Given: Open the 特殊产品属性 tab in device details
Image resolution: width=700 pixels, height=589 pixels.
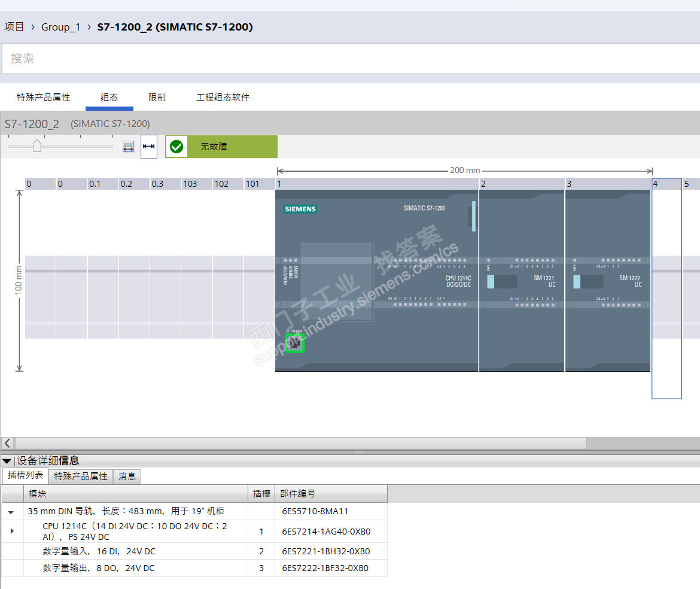Looking at the screenshot, I should point(81,476).
